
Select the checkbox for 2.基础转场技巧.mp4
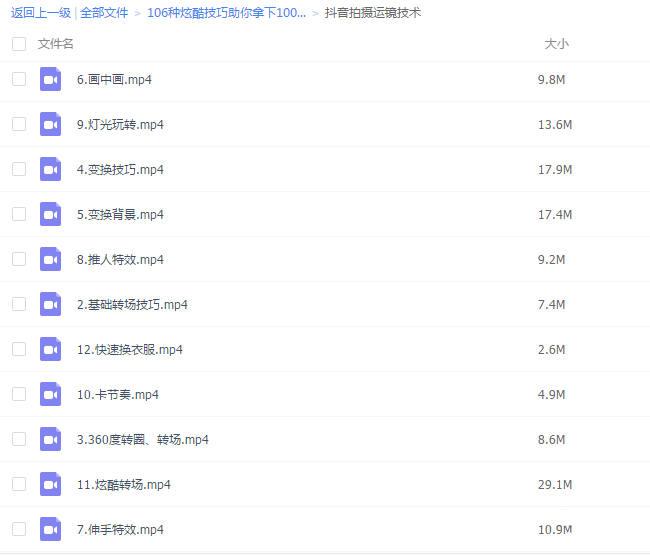pos(19,304)
